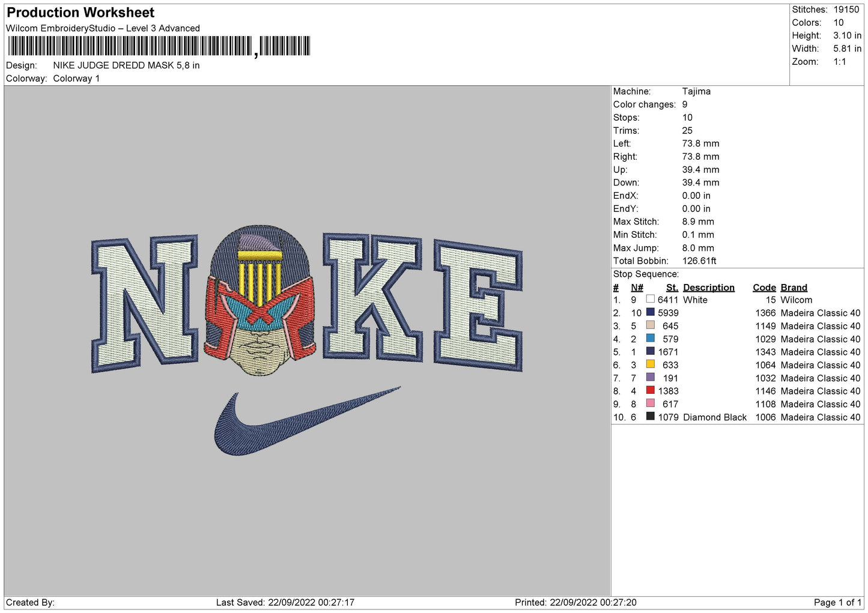Viewport: 868px width, 613px height.
Task: Click stitch count 6411 in the White row
Action: [x=668, y=300]
